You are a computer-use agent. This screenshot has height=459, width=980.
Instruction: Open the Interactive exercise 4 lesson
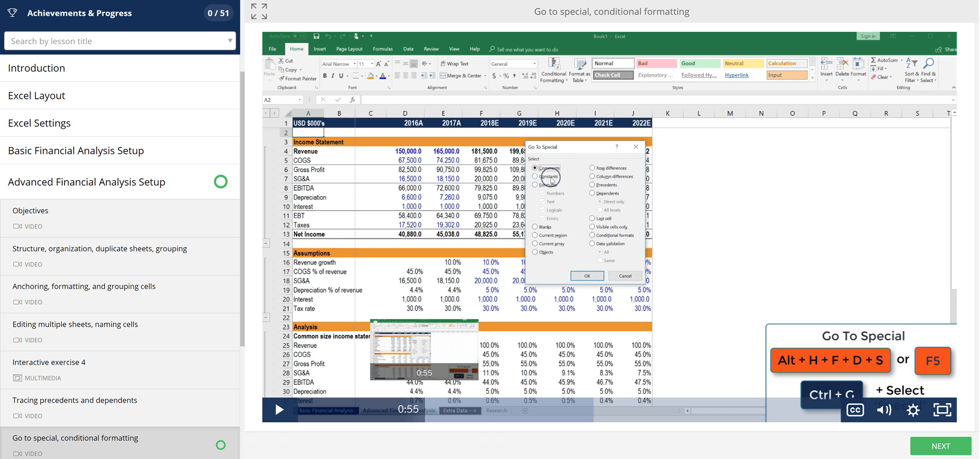49,362
